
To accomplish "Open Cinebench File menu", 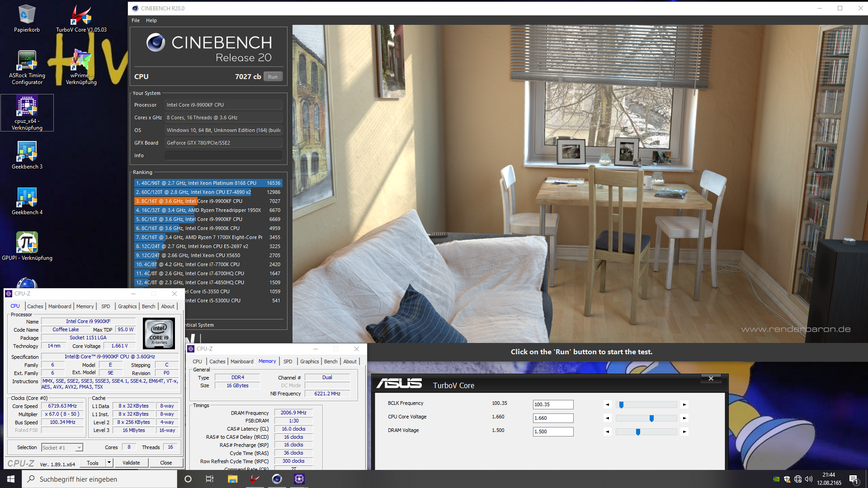I will 136,20.
